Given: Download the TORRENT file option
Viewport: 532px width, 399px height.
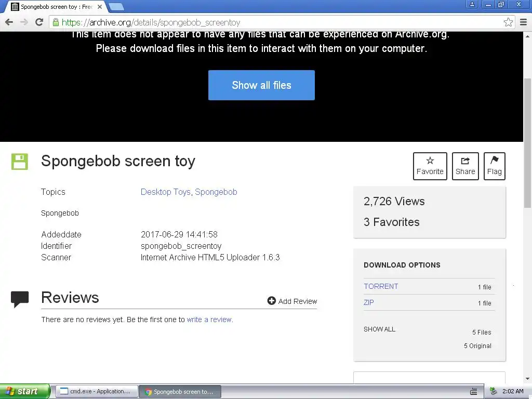Looking at the screenshot, I should [381, 286].
